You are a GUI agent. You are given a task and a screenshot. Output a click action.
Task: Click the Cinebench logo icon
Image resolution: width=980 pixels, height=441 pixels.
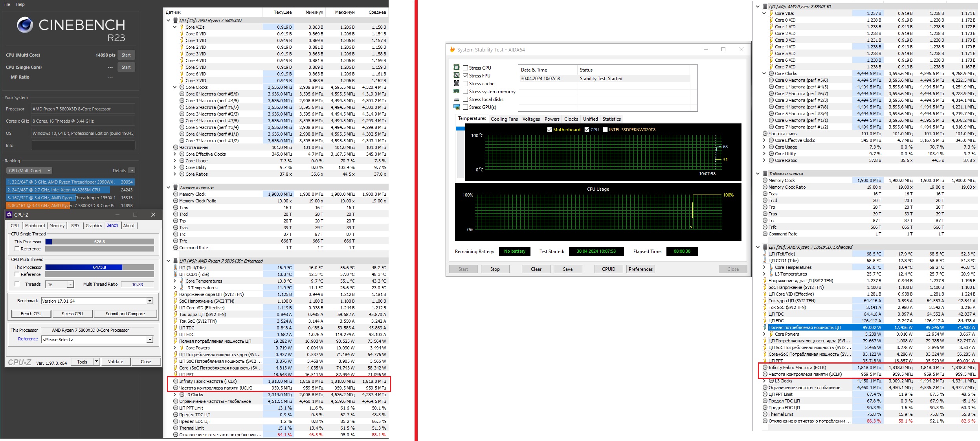pyautogui.click(x=25, y=25)
